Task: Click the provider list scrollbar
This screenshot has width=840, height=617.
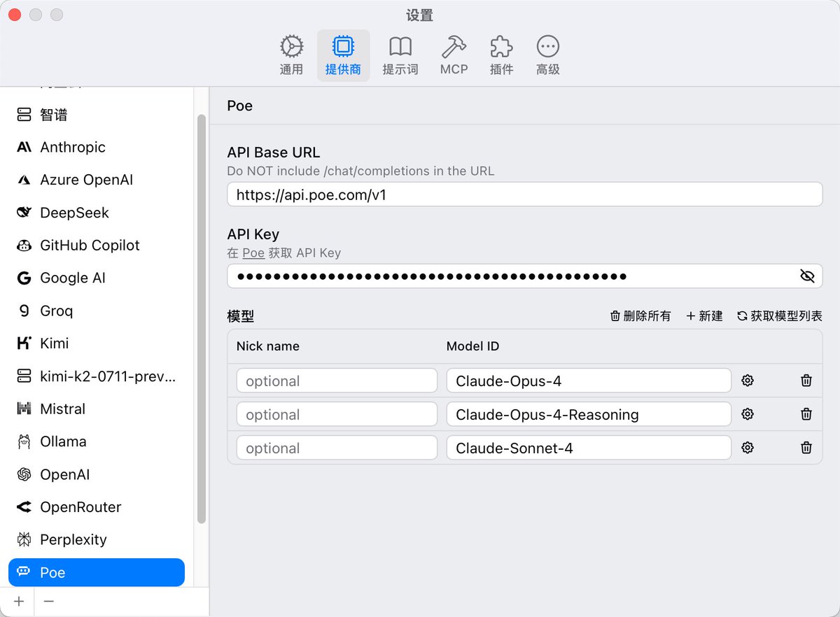Action: 202,319
